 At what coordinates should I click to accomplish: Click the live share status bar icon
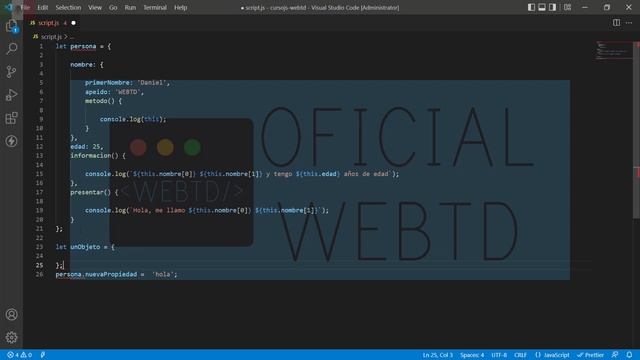click(x=42, y=355)
